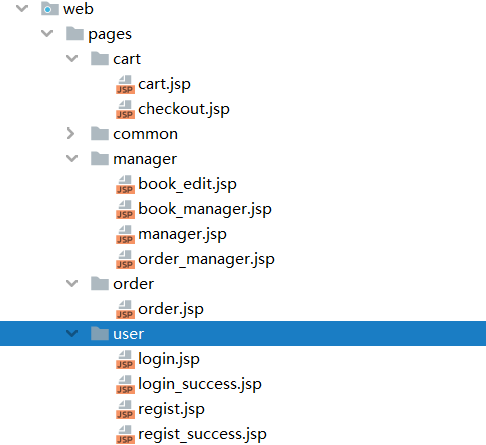Select the web root node label
Viewport: 486px width, 445px height.
78,9
